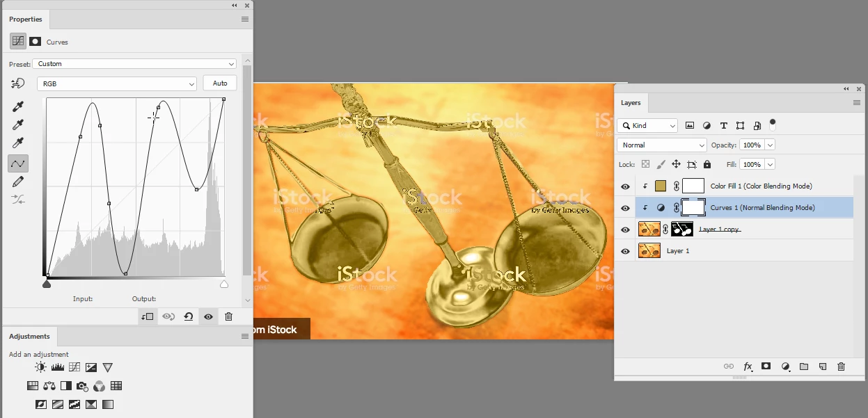Add a Levels adjustment
This screenshot has height=418, width=868.
tap(57, 367)
